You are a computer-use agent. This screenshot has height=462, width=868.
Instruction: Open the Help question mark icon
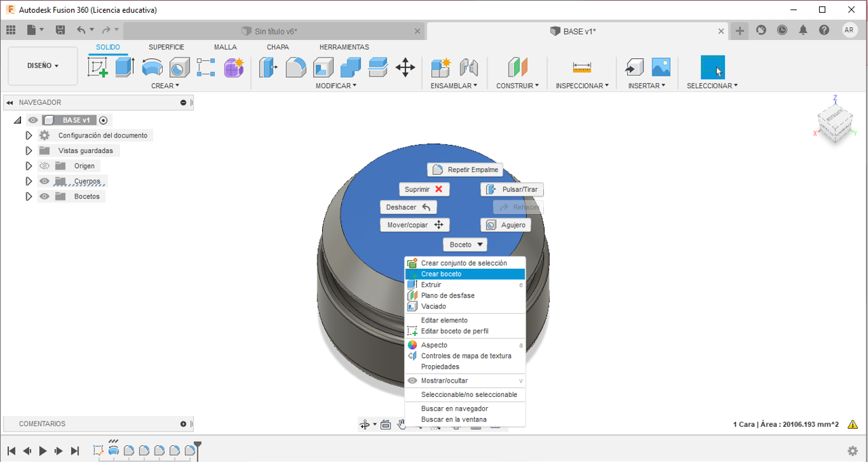[824, 30]
